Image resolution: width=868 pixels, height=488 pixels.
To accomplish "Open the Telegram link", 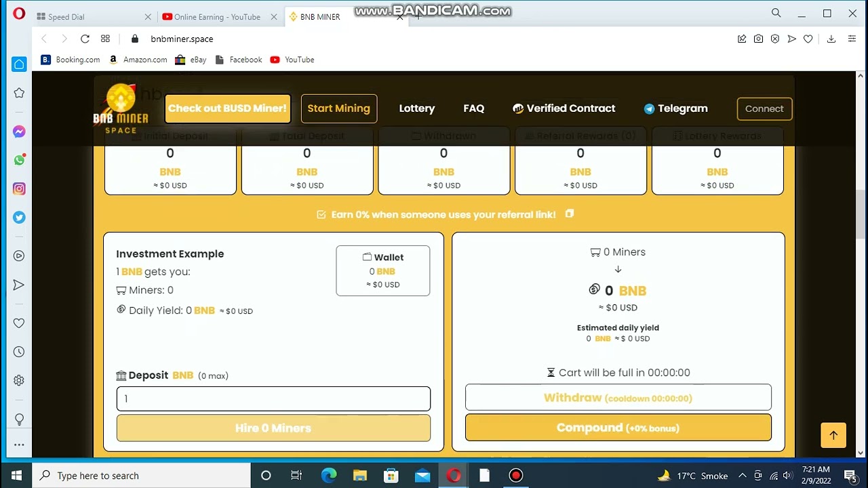I will 675,108.
